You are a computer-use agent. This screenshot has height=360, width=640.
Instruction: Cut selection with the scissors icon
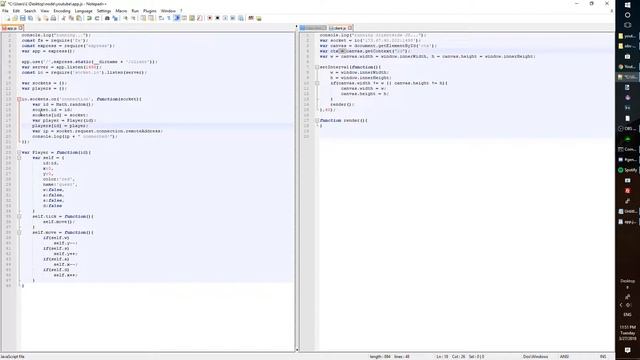click(x=64, y=18)
